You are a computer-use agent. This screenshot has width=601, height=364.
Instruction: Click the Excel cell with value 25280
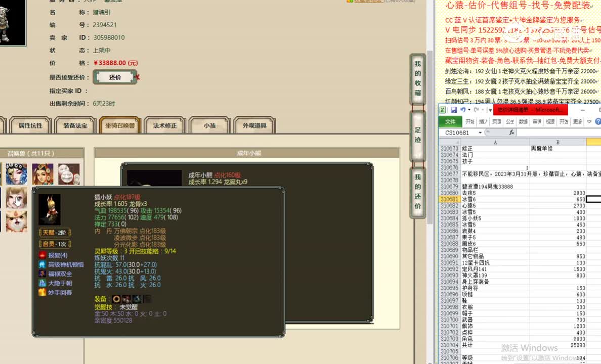coord(557,345)
